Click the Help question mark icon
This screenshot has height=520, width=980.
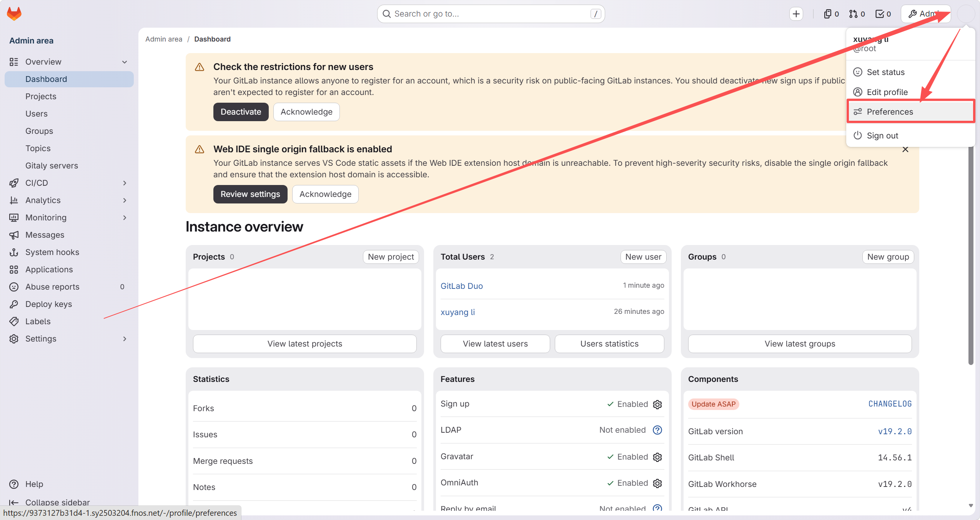(14, 484)
